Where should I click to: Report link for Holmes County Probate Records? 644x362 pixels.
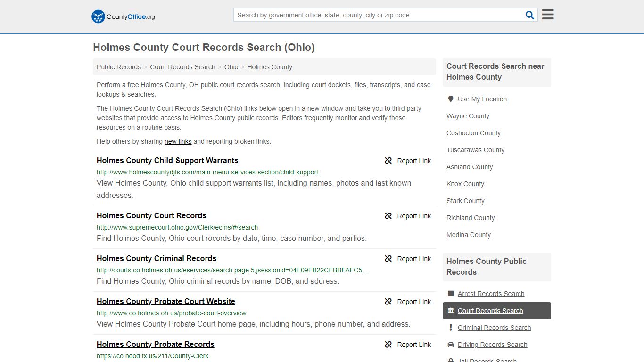(x=414, y=345)
